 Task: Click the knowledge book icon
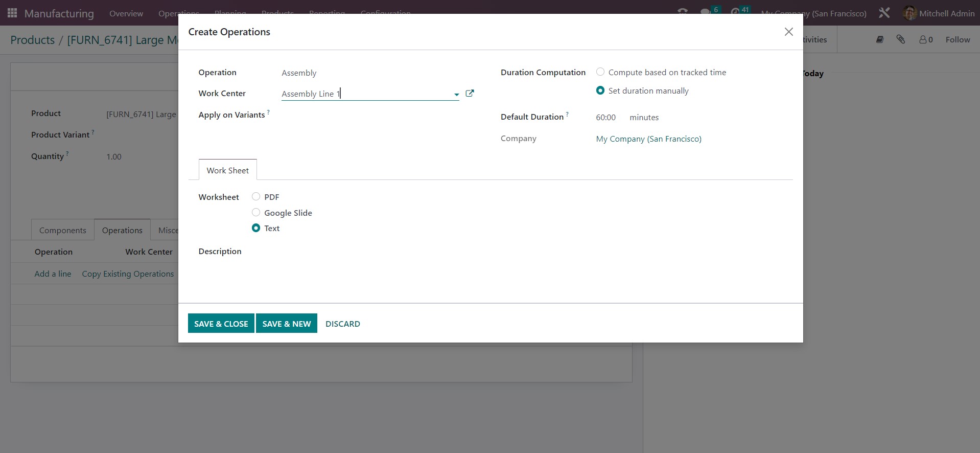pos(879,39)
